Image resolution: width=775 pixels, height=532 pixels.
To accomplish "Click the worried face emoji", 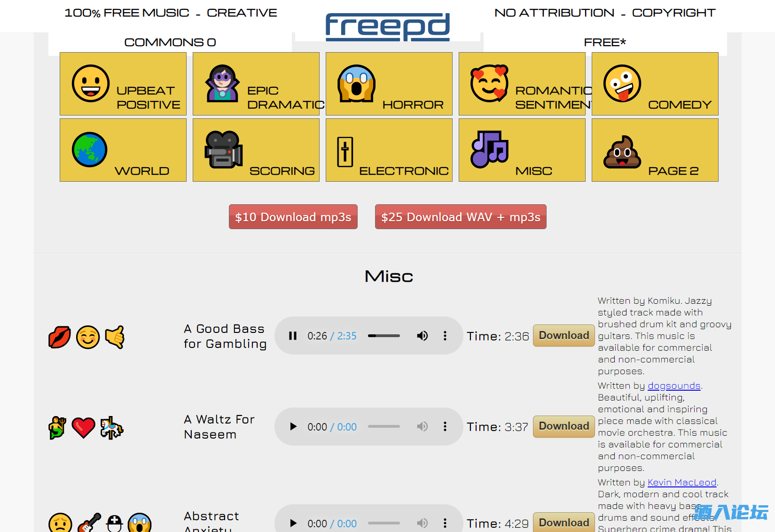I will point(60,523).
